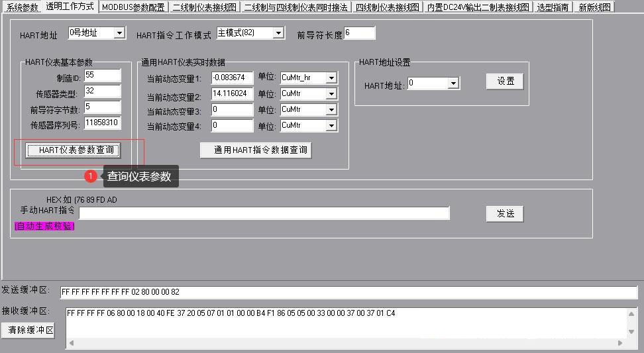
Task: Expand HART指令工作模式 主模式(82) dropdown
Action: pos(278,33)
